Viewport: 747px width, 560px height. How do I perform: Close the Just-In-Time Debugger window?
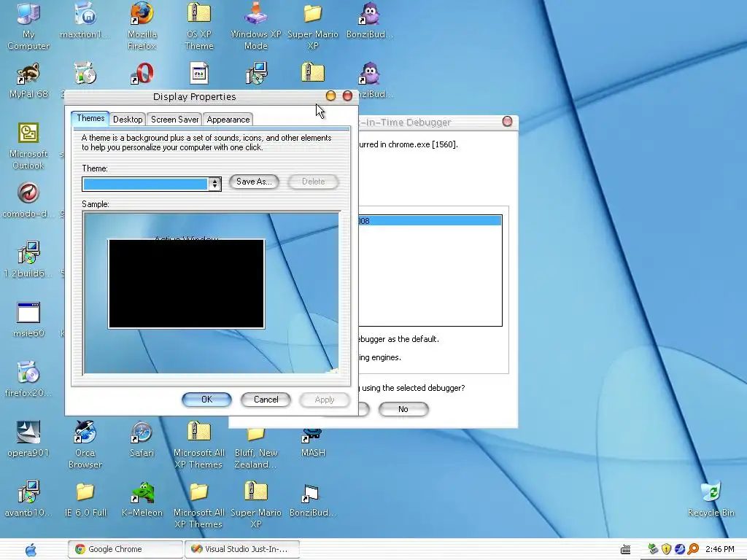point(508,122)
